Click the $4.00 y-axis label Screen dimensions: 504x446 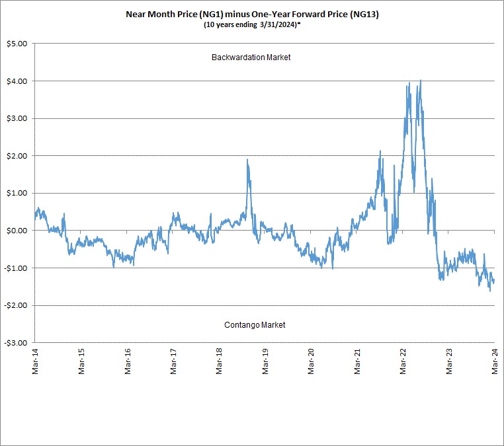[x=17, y=81]
